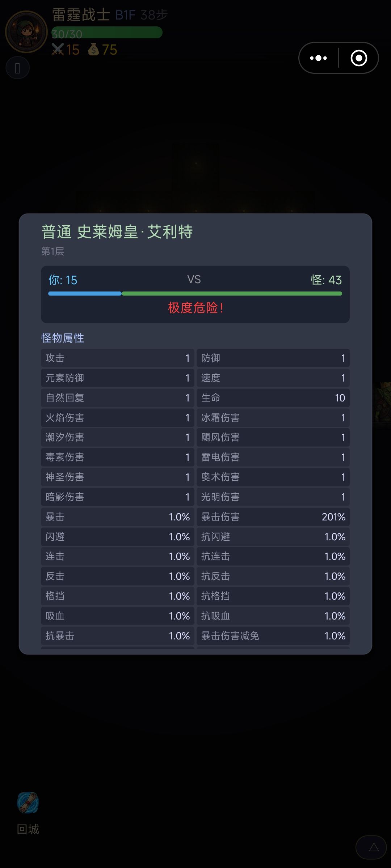
Task: Tap the triangle button at bottom right
Action: [374, 847]
